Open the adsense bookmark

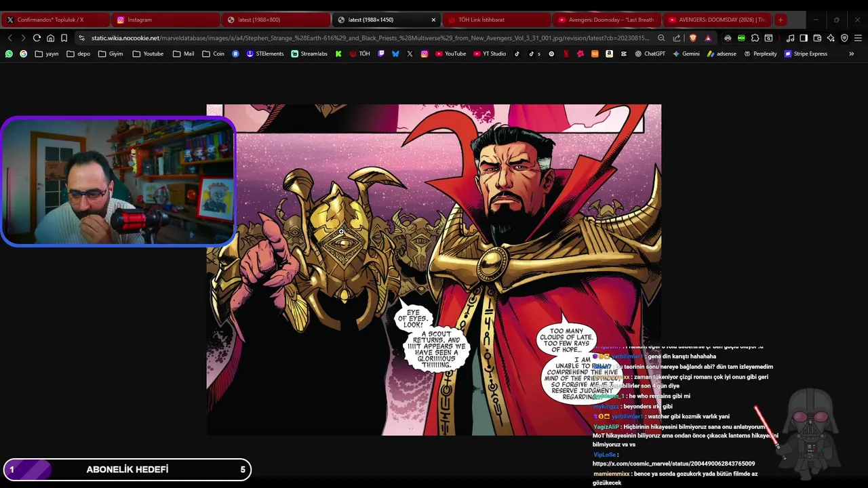click(x=721, y=54)
